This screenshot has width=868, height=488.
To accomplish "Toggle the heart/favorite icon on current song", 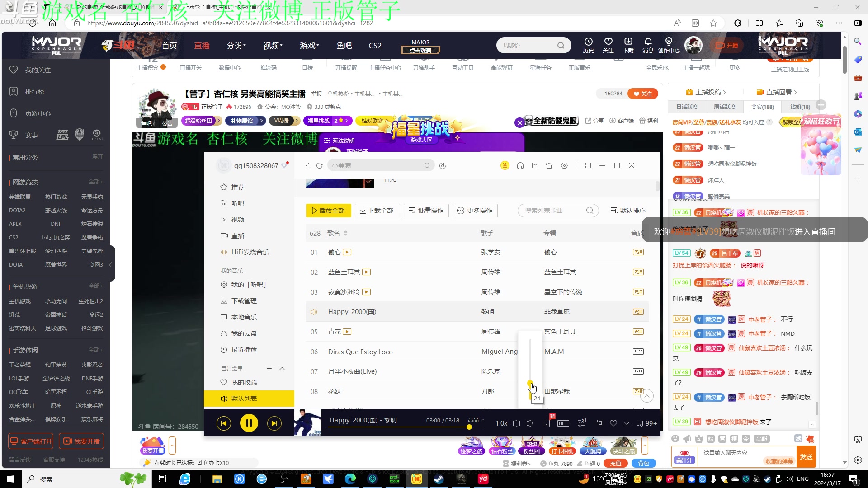I will [x=613, y=423].
